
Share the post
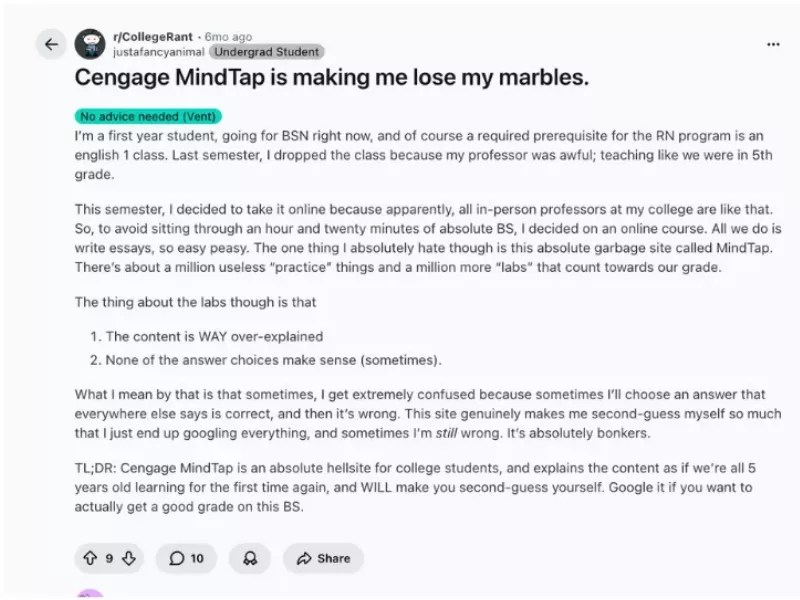point(322,559)
